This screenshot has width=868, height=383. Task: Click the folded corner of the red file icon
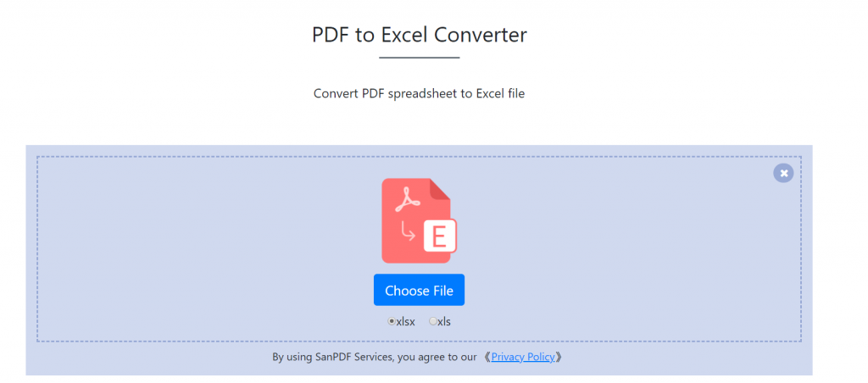point(440,188)
